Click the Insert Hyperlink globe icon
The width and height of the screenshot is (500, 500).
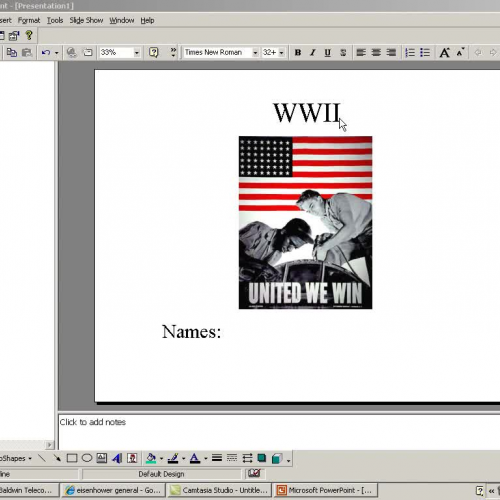[71, 53]
